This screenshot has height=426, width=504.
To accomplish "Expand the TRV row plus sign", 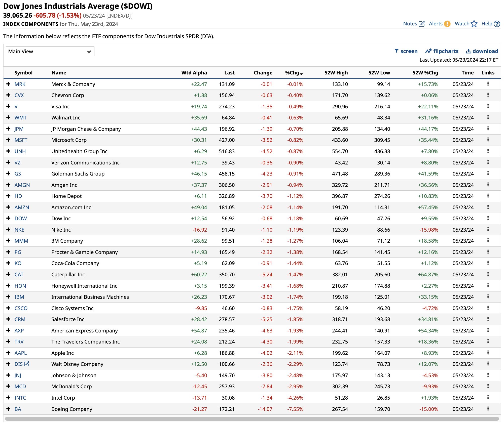I will click(x=8, y=342).
